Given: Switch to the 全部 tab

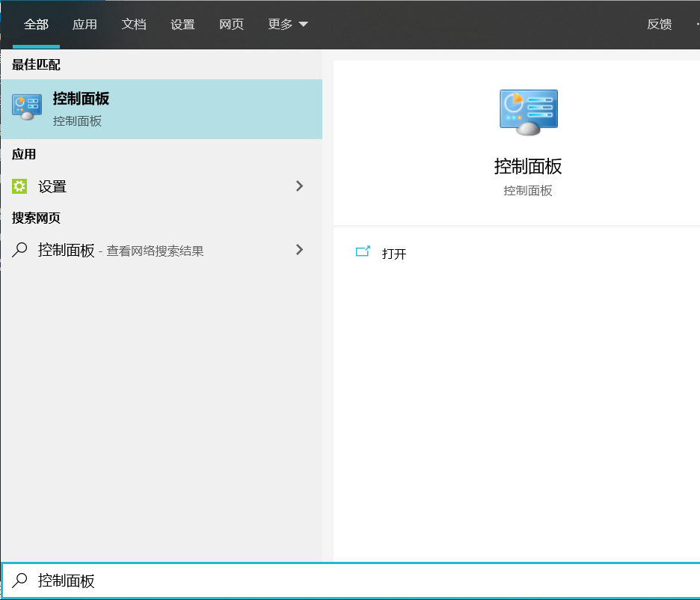Looking at the screenshot, I should point(36,25).
